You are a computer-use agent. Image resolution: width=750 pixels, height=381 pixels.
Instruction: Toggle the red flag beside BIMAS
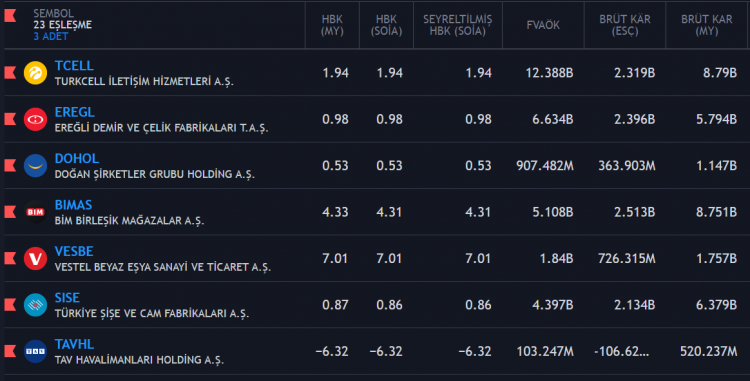coord(10,212)
